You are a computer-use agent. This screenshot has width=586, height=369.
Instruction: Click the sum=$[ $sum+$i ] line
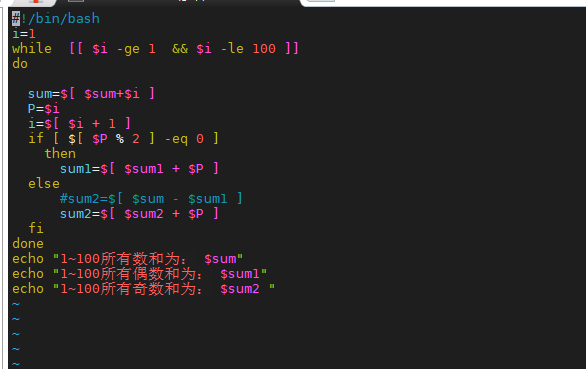click(91, 93)
